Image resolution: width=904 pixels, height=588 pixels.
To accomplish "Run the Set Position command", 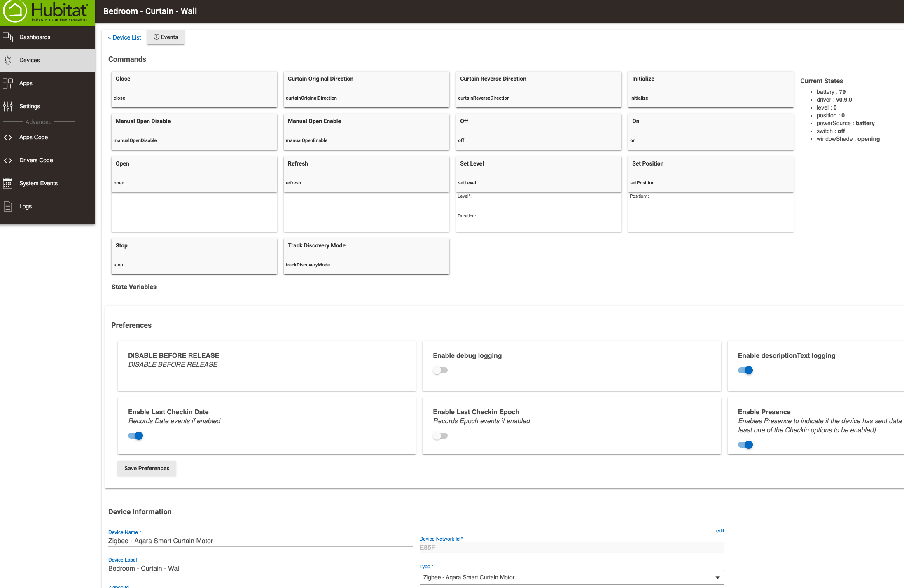I will 710,174.
